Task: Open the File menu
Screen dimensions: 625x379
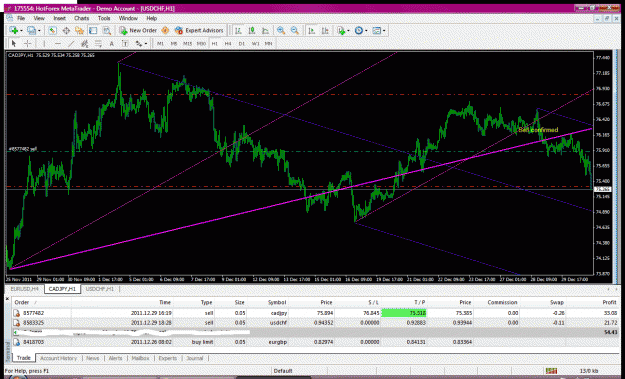Action: pos(21,18)
